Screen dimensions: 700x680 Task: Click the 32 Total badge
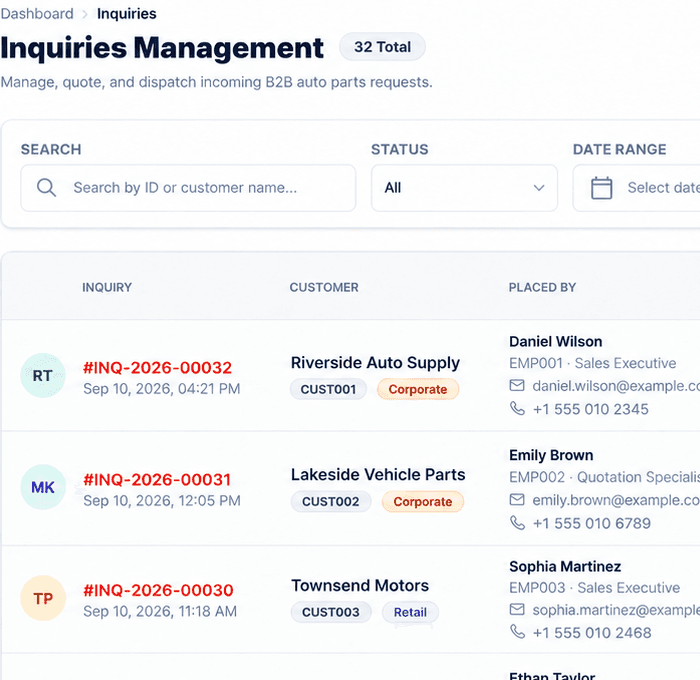(x=383, y=47)
